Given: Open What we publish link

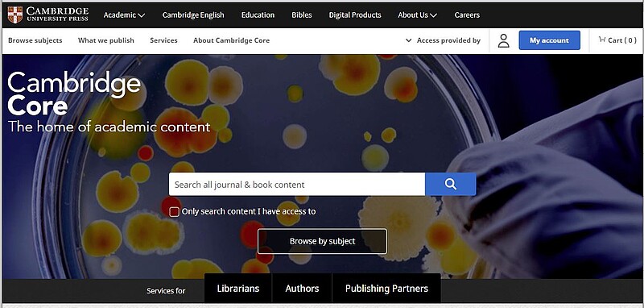Looking at the screenshot, I should point(106,40).
